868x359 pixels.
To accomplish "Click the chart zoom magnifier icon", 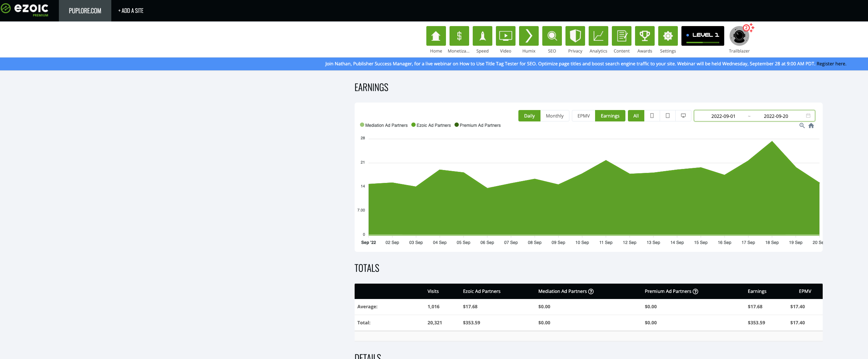I will coord(802,126).
